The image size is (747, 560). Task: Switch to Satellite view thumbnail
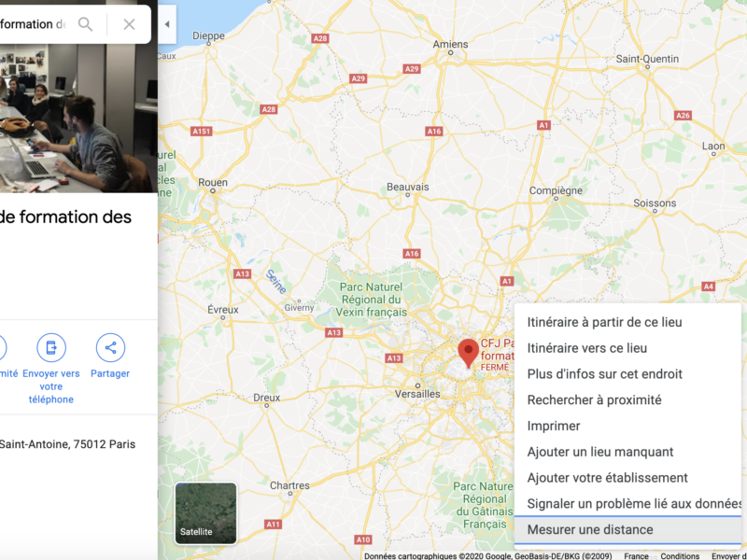pyautogui.click(x=205, y=512)
